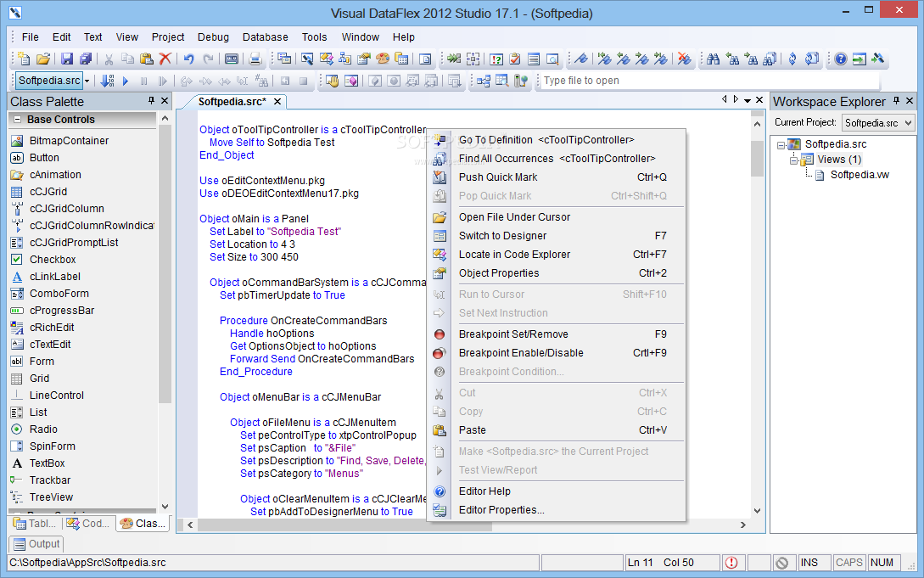This screenshot has height=578, width=924.
Task: Click the red exclamation question toolbar icon
Action: pyautogui.click(x=496, y=59)
